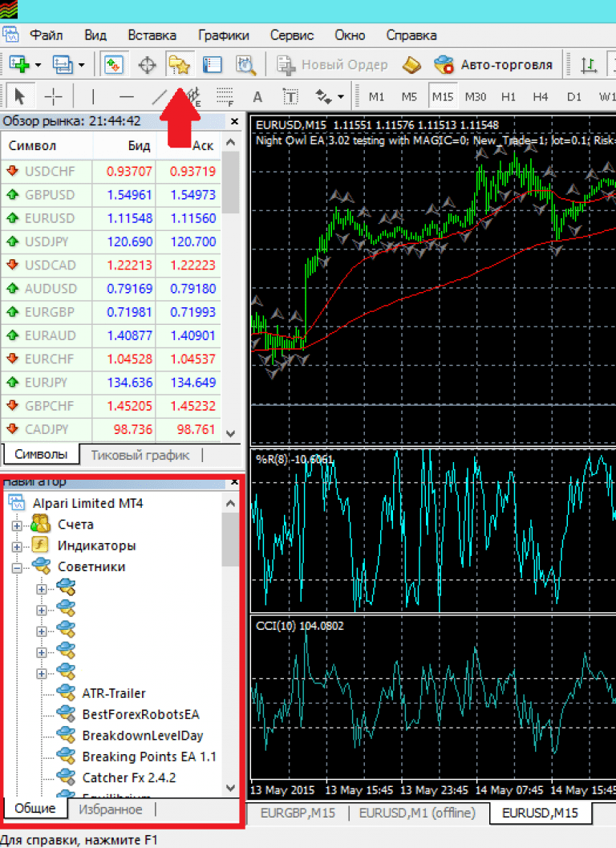Viewport: 616px width, 848px height.
Task: Switch to the Тиковый график tab
Action: 140,456
